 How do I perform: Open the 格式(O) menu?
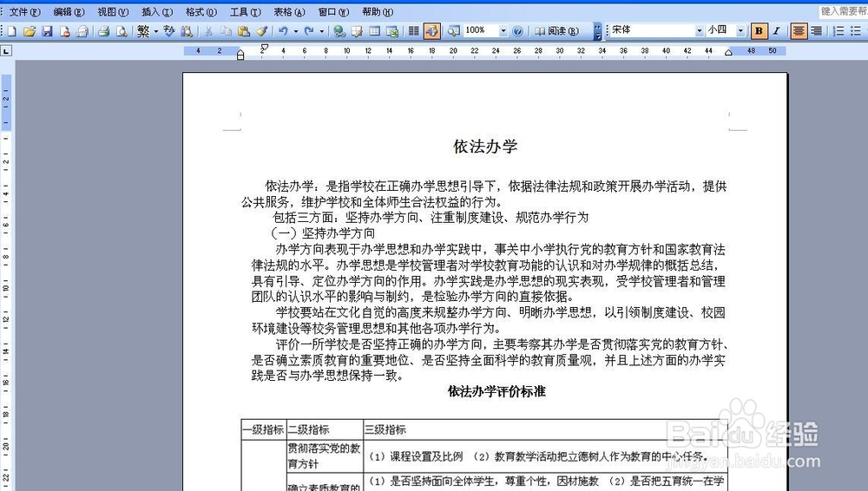[x=201, y=11]
